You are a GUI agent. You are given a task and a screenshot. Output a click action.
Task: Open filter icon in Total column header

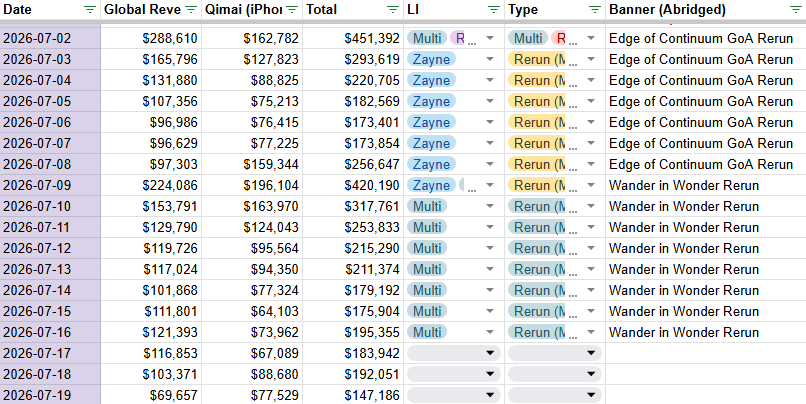[x=393, y=9]
